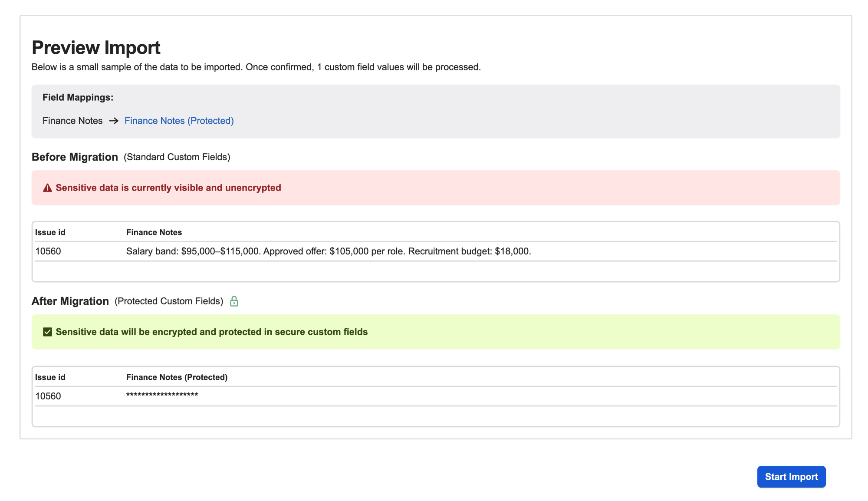Click the After Migration heading
The image size is (868, 501).
70,301
